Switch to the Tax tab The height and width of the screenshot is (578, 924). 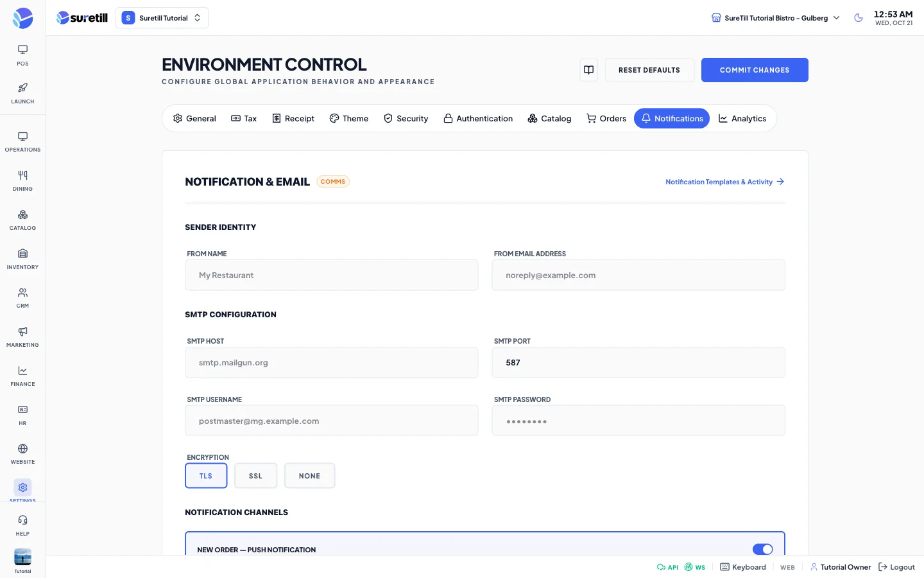click(x=244, y=118)
